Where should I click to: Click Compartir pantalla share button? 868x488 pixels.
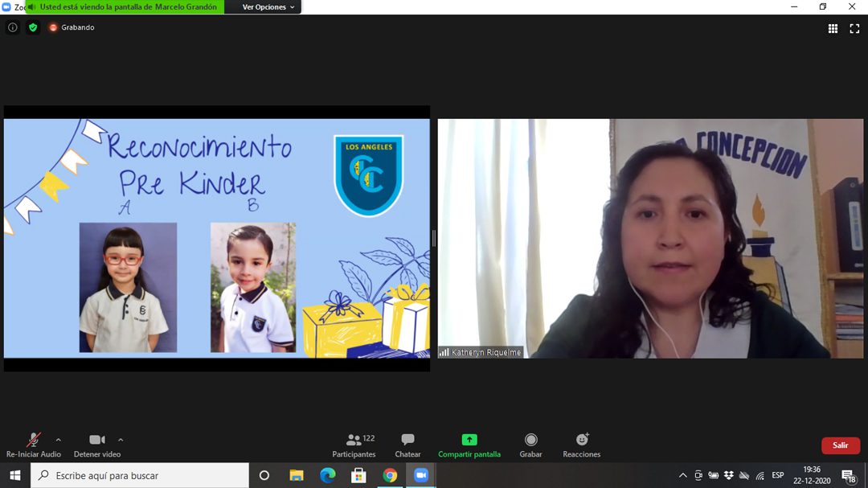pos(469,445)
